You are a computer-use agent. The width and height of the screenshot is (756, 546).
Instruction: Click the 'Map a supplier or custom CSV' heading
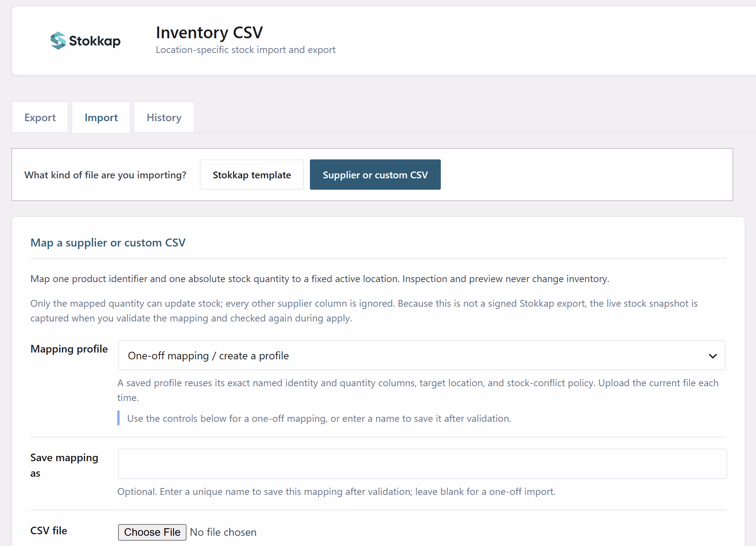click(x=108, y=243)
